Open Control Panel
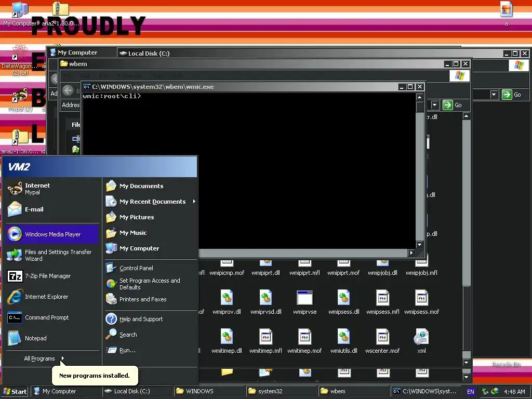 (x=151, y=268)
